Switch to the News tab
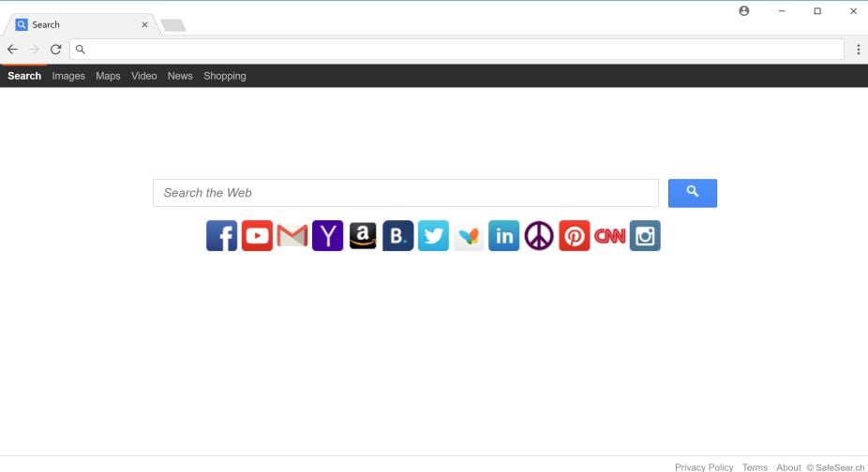The width and height of the screenshot is (868, 472). [x=180, y=76]
